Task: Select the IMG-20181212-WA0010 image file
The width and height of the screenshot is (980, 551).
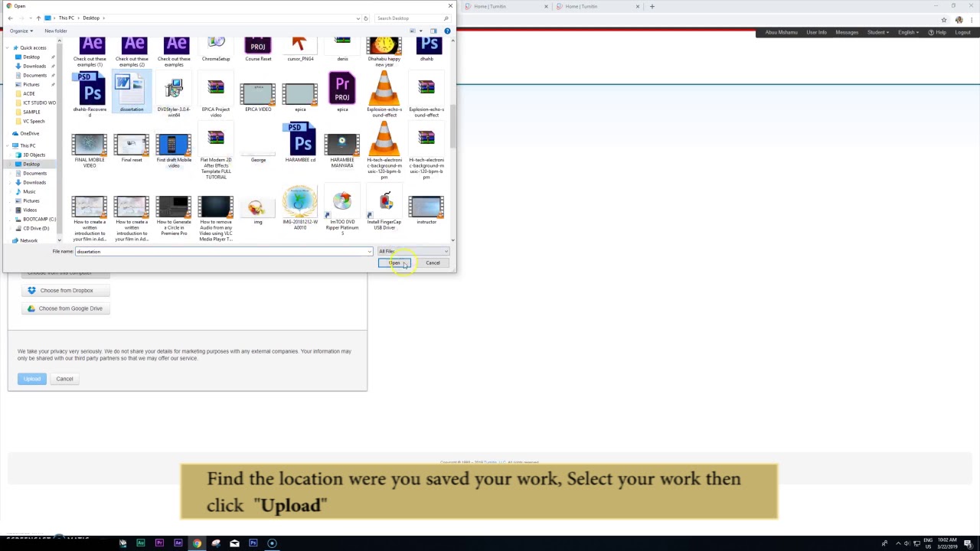Action: (x=300, y=207)
